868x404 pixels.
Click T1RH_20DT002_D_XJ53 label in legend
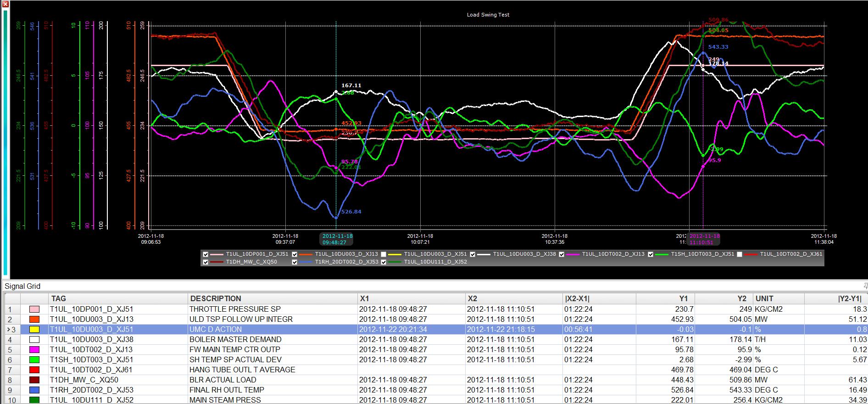point(346,262)
